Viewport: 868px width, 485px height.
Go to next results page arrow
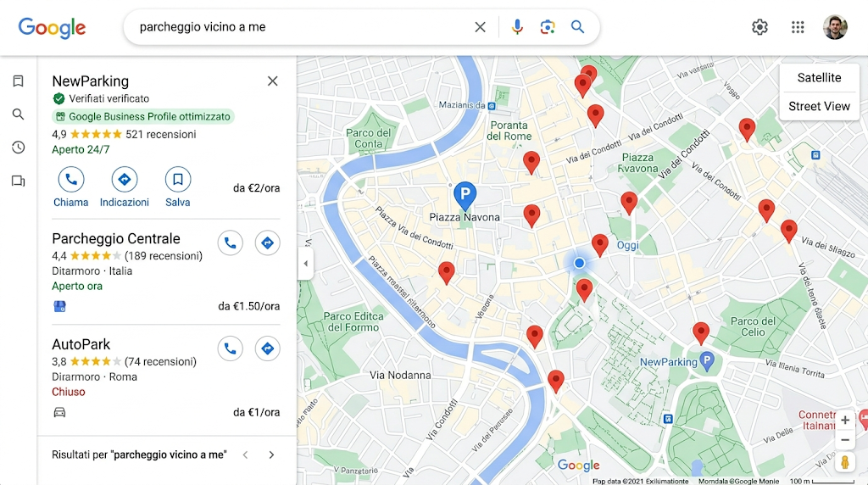tap(271, 455)
